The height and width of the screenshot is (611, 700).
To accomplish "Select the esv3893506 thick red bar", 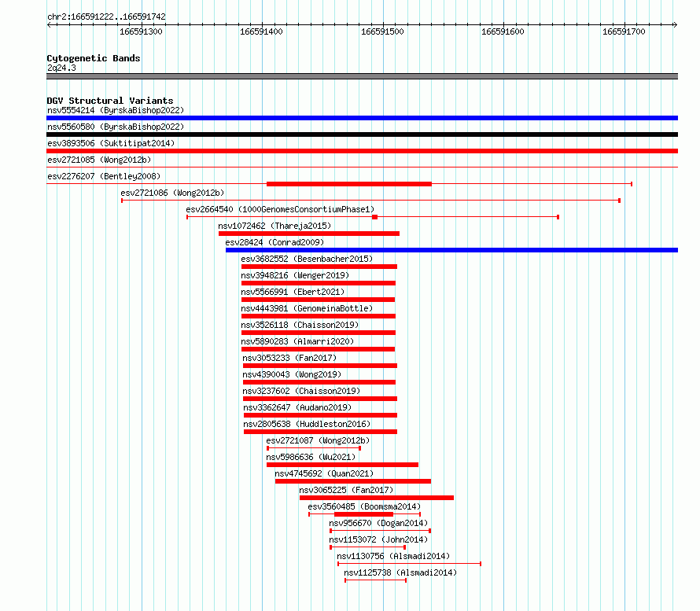I will click(x=362, y=151).
